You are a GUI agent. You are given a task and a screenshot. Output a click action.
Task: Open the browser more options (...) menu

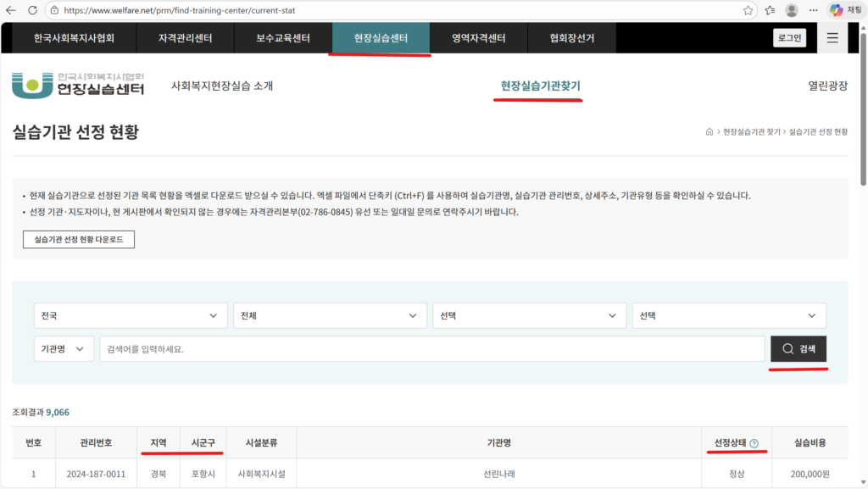[811, 9]
